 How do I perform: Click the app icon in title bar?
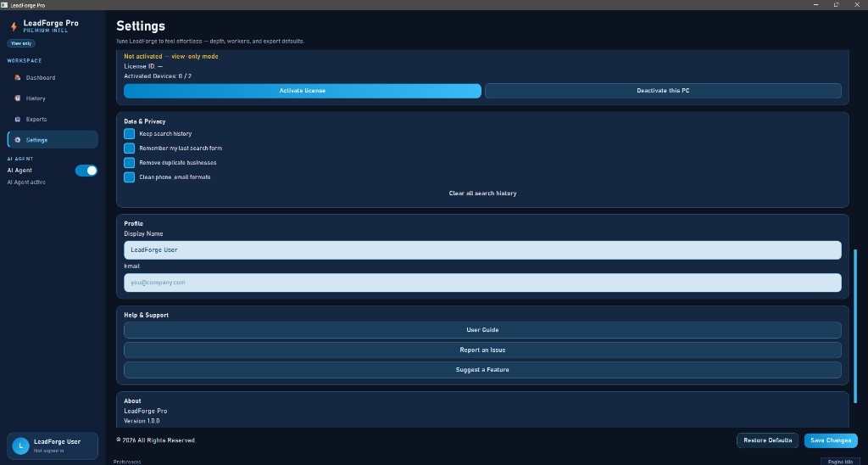coord(4,5)
